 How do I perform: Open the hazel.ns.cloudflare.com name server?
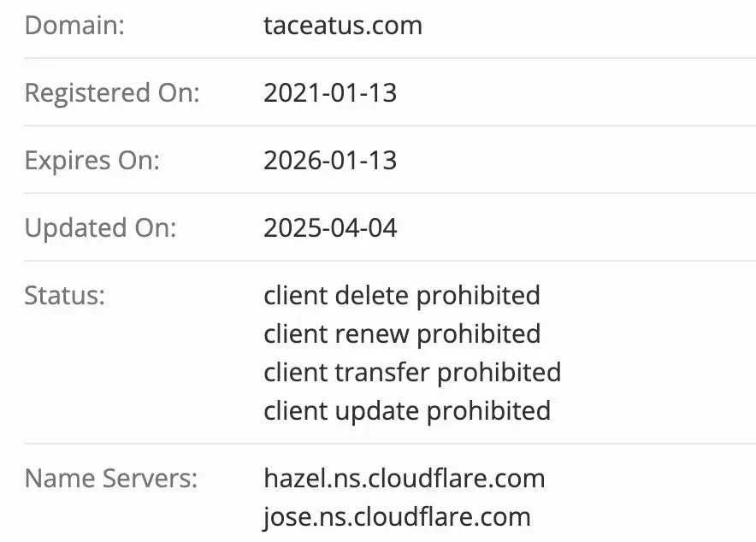click(404, 478)
